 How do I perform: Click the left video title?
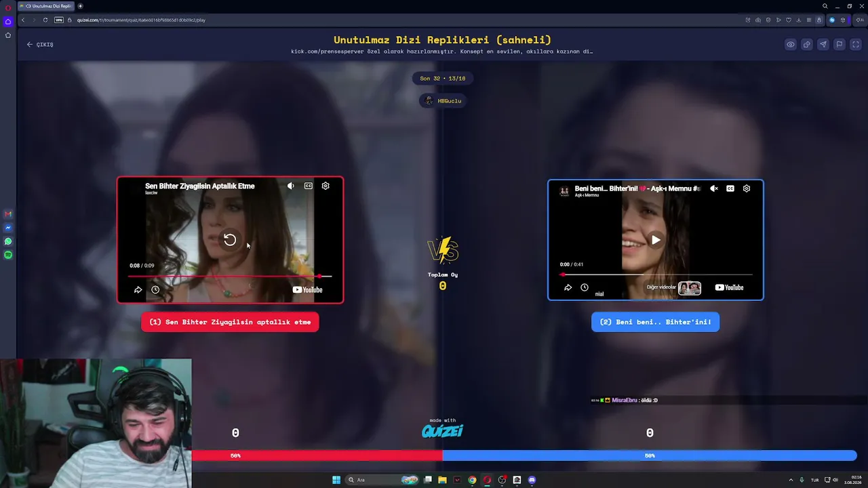click(x=200, y=186)
